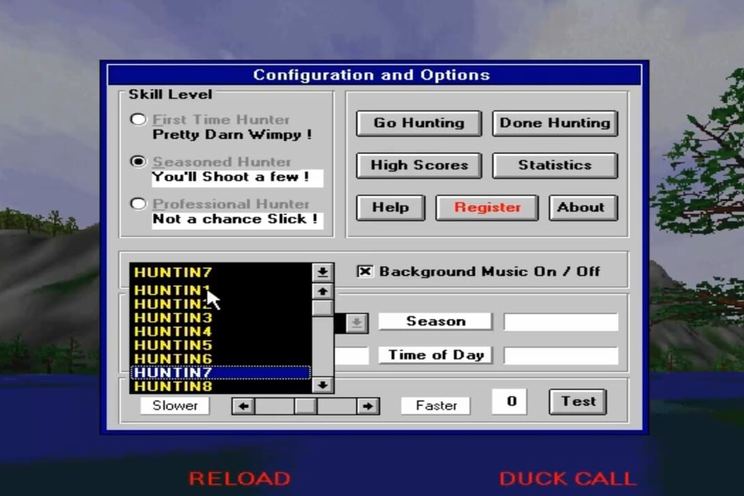
Task: Select HUNTIN6 from the music list
Action: click(x=221, y=359)
